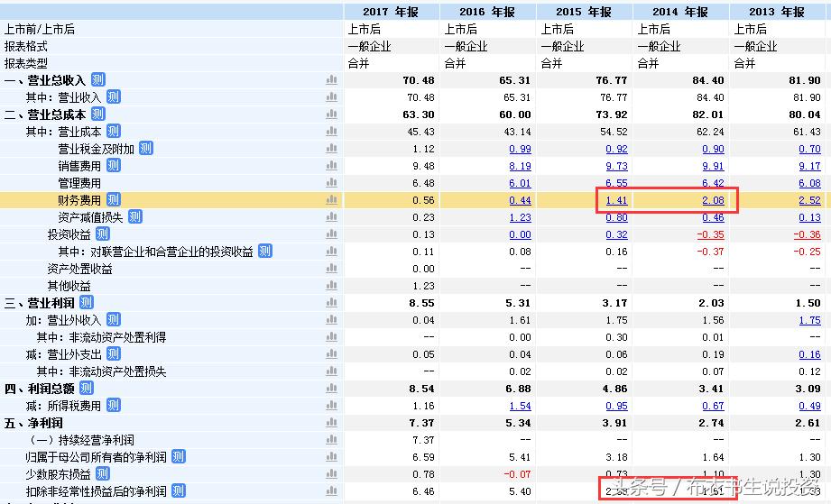The height and width of the screenshot is (504, 831).
Task: Select the 报表类型 row label
Action: pyautogui.click(x=26, y=63)
